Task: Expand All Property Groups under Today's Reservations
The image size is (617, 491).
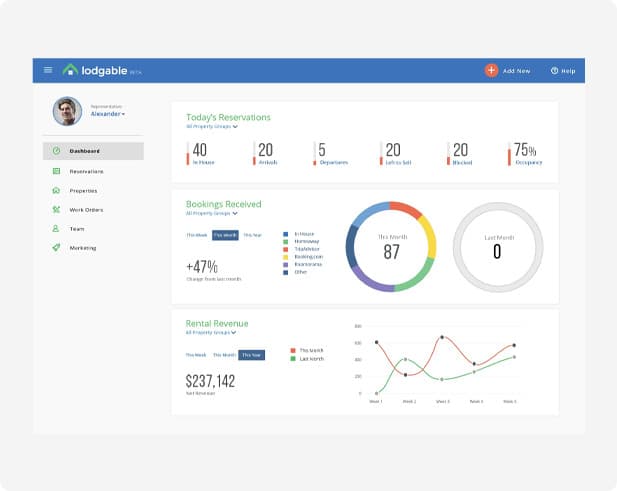Action: 212,127
